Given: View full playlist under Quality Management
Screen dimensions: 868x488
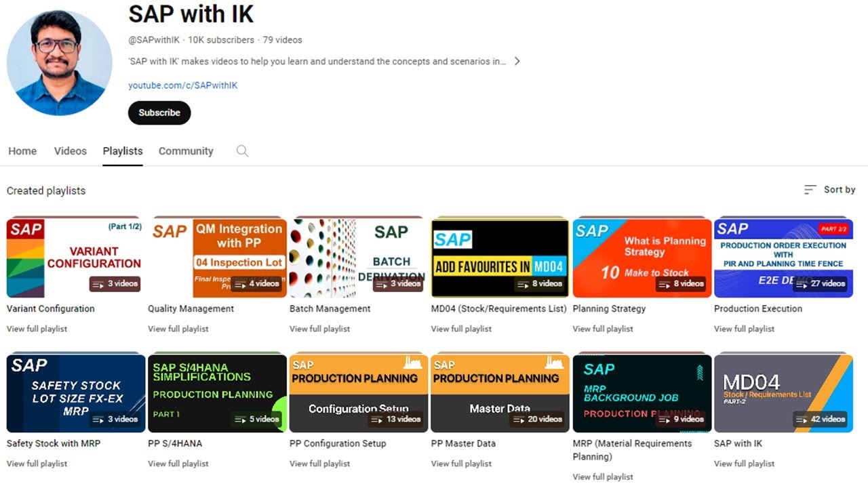Looking at the screenshot, I should (x=178, y=329).
